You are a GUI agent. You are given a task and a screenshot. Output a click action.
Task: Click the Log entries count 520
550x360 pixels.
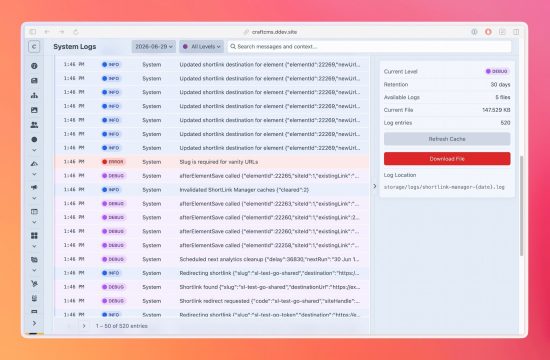pos(505,123)
